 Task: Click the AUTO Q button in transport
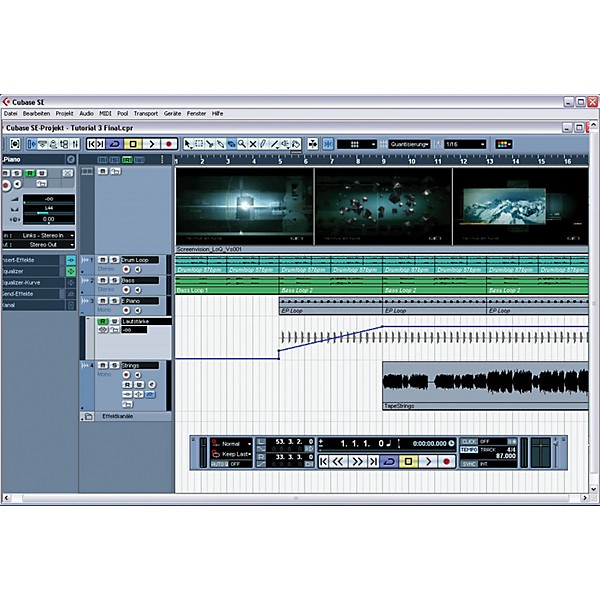tap(220, 464)
